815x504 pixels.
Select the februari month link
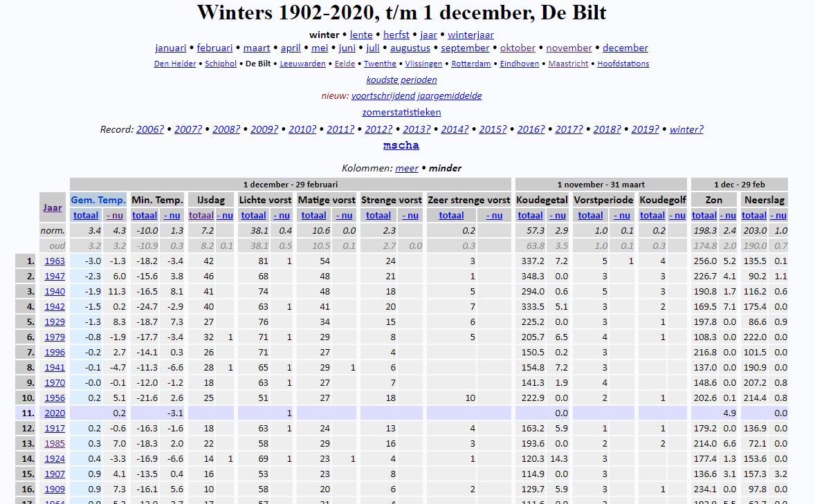tap(214, 48)
